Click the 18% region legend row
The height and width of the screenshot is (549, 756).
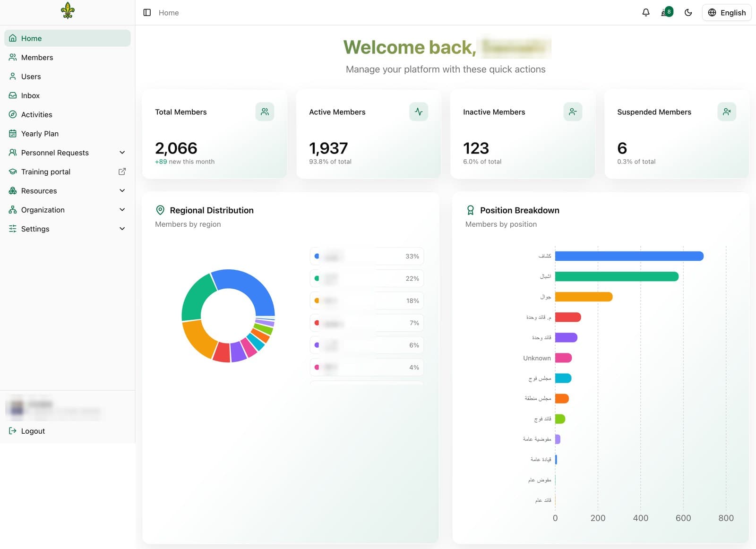[x=367, y=300]
